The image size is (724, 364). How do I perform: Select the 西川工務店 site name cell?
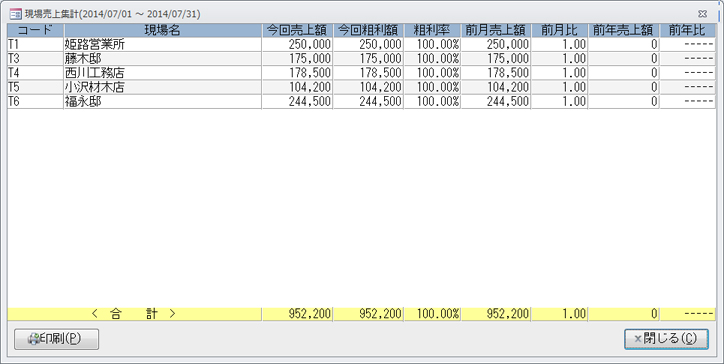tap(163, 73)
